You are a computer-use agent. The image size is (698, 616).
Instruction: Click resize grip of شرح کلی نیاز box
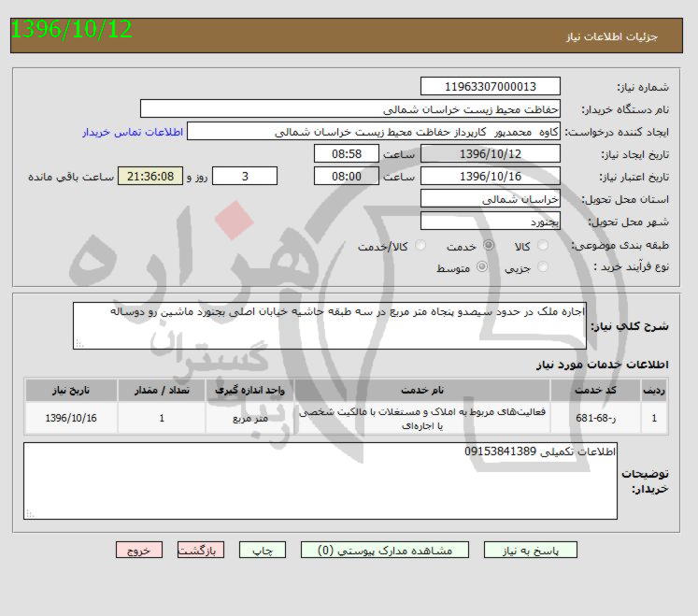[x=79, y=343]
